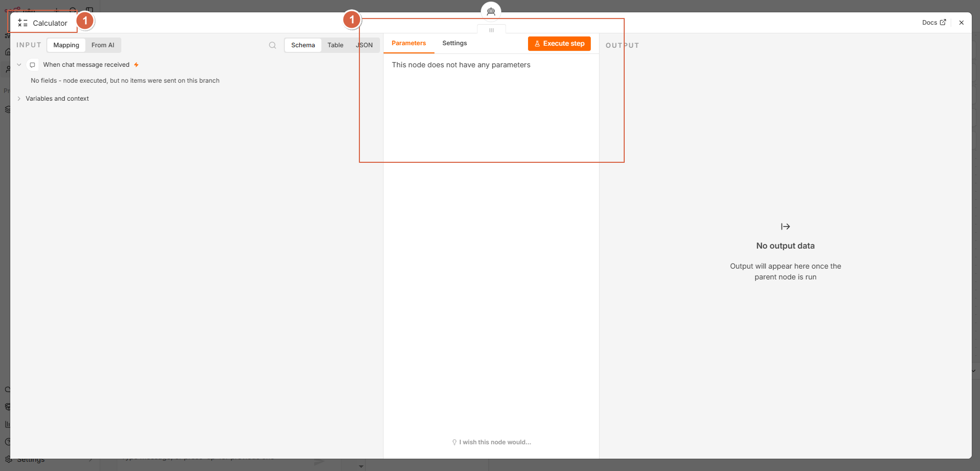980x471 pixels.
Task: Close the Calculator node panel
Action: (961, 23)
